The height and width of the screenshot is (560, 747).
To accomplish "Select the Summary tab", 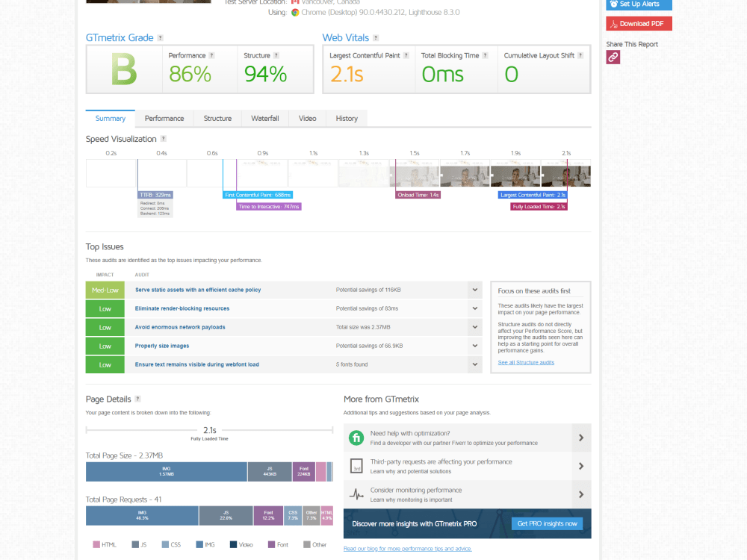I will tap(111, 119).
